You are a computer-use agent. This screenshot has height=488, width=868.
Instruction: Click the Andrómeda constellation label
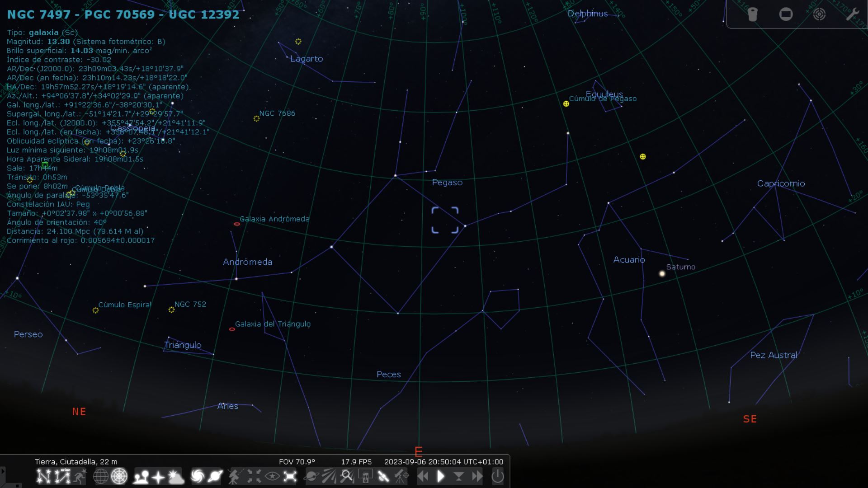click(247, 262)
